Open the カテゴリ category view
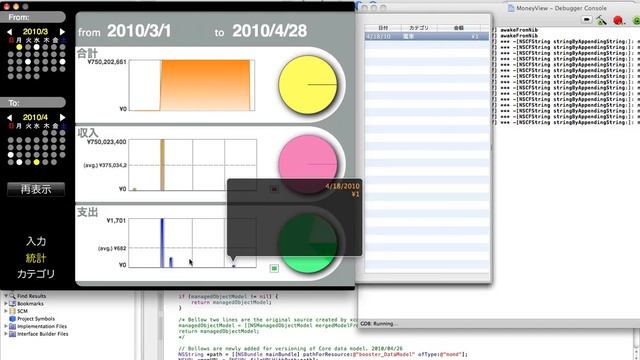 click(36, 274)
